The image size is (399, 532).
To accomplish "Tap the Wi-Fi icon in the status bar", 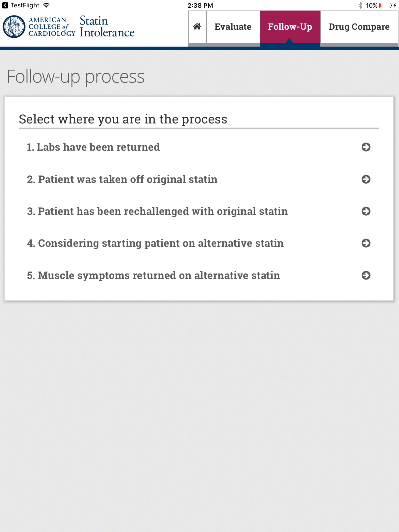I will point(46,5).
